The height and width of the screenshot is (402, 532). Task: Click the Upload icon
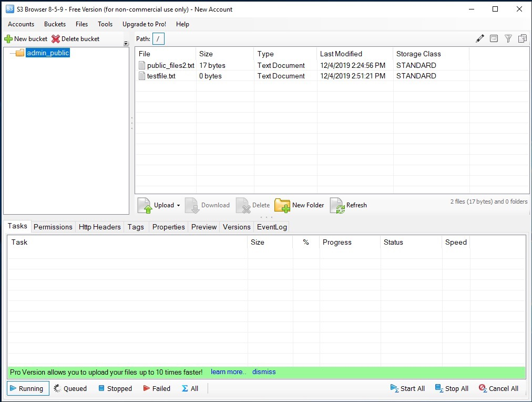[145, 205]
